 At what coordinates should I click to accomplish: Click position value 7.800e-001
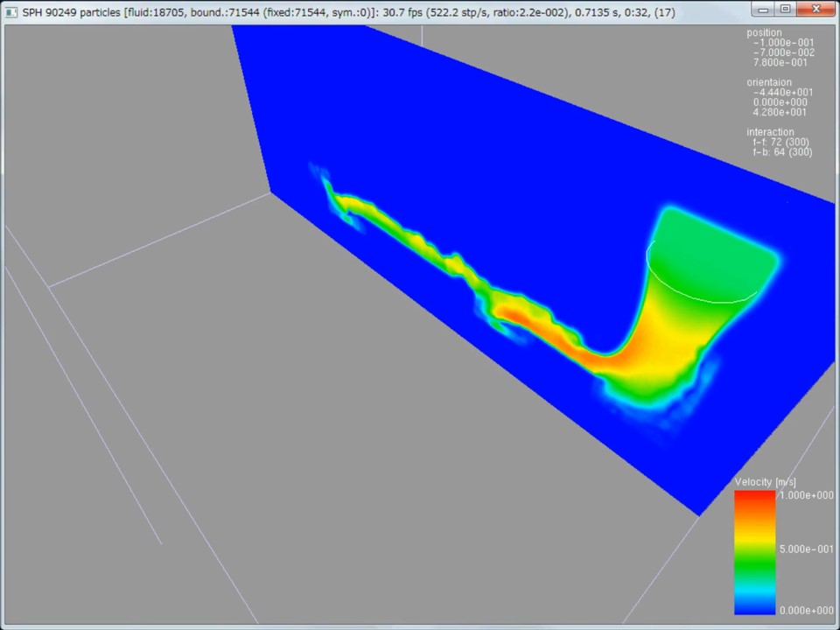point(780,62)
